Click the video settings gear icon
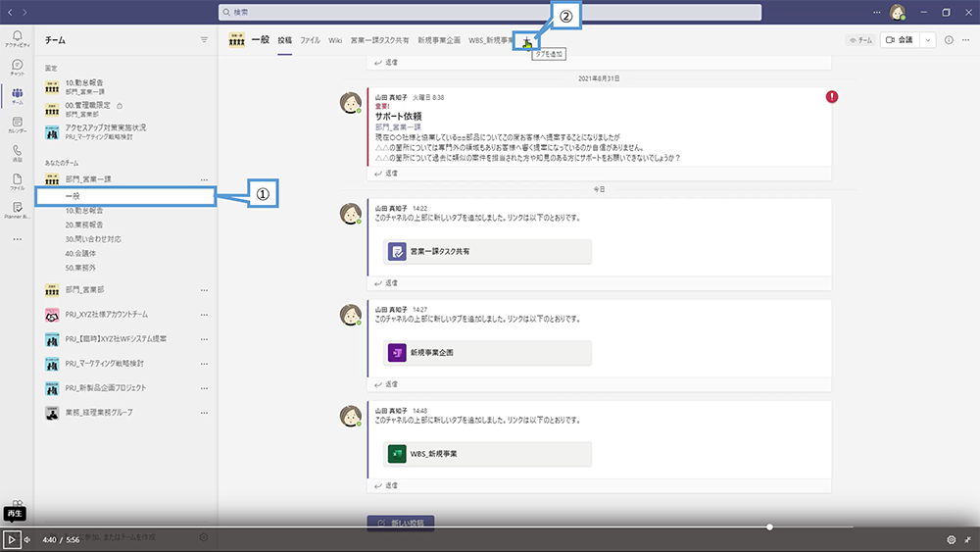980x552 pixels. pos(952,539)
